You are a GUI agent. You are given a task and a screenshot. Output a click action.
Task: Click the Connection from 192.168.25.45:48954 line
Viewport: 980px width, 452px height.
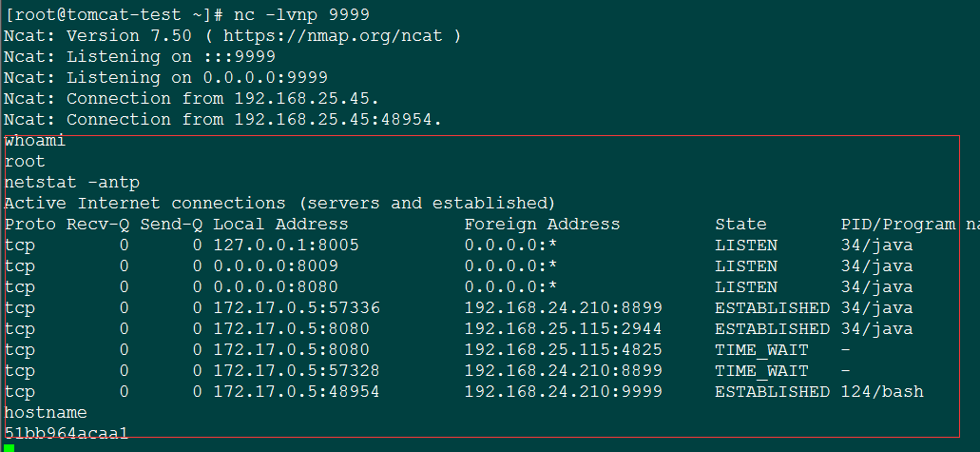coord(223,119)
